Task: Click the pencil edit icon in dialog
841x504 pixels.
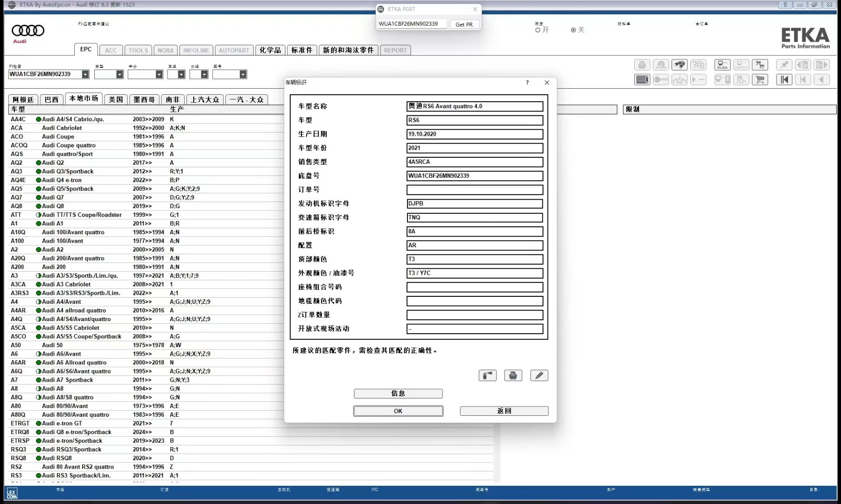Action: point(539,375)
